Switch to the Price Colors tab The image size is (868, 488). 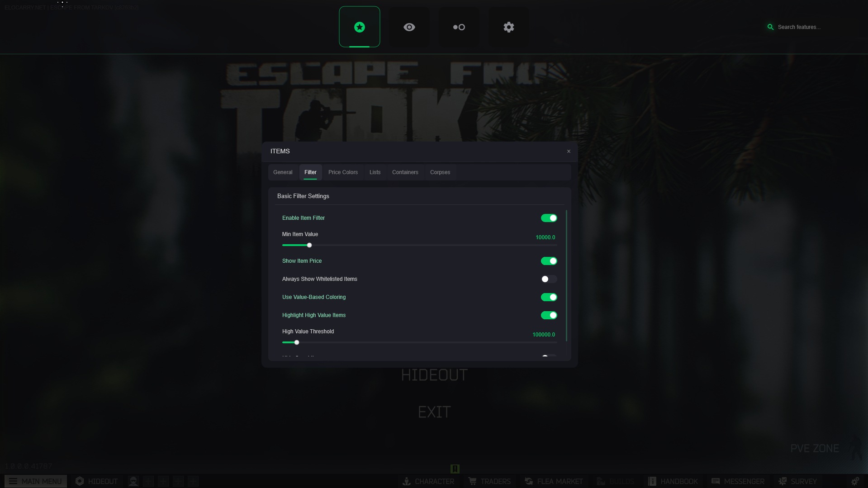[x=343, y=172]
